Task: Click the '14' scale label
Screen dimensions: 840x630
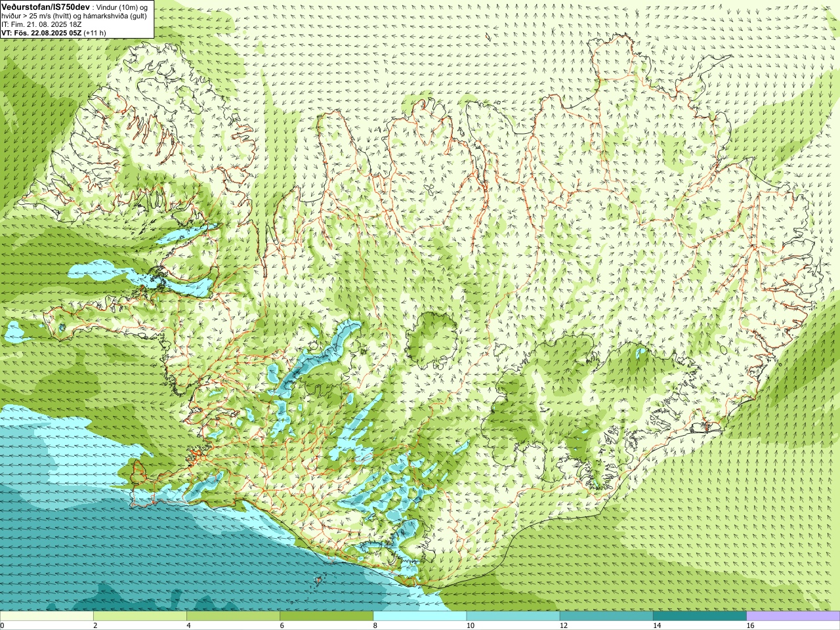Action: click(x=657, y=626)
